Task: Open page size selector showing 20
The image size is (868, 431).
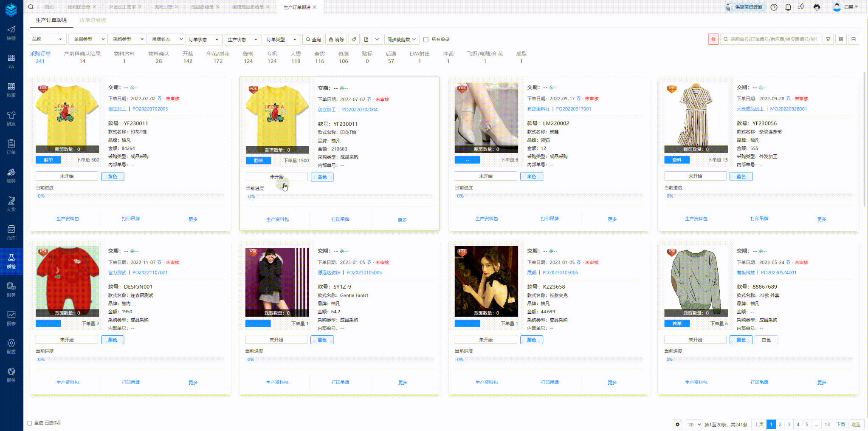Action: tap(693, 425)
